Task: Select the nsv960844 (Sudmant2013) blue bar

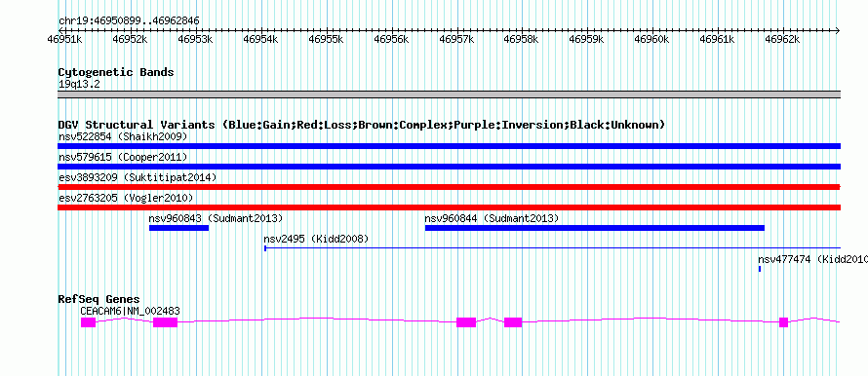Action: tap(595, 228)
